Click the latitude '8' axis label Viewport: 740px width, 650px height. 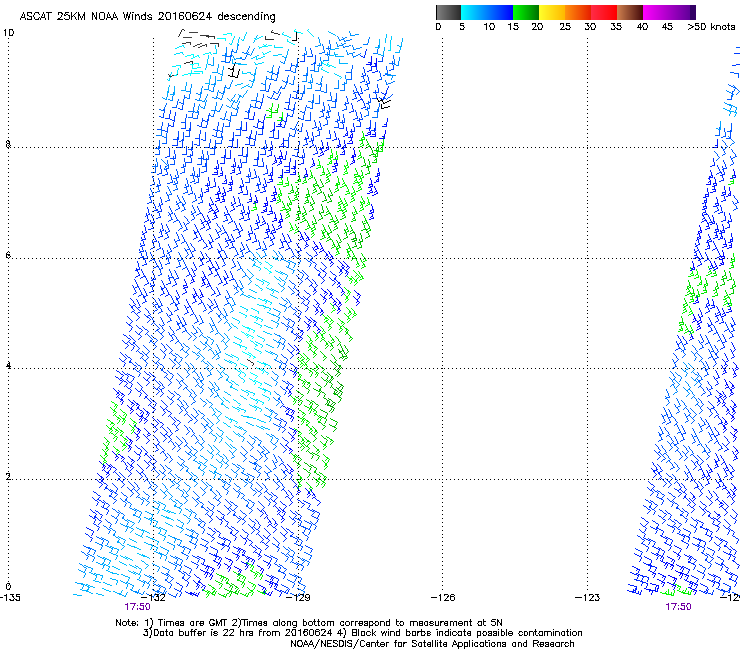pyautogui.click(x=8, y=144)
